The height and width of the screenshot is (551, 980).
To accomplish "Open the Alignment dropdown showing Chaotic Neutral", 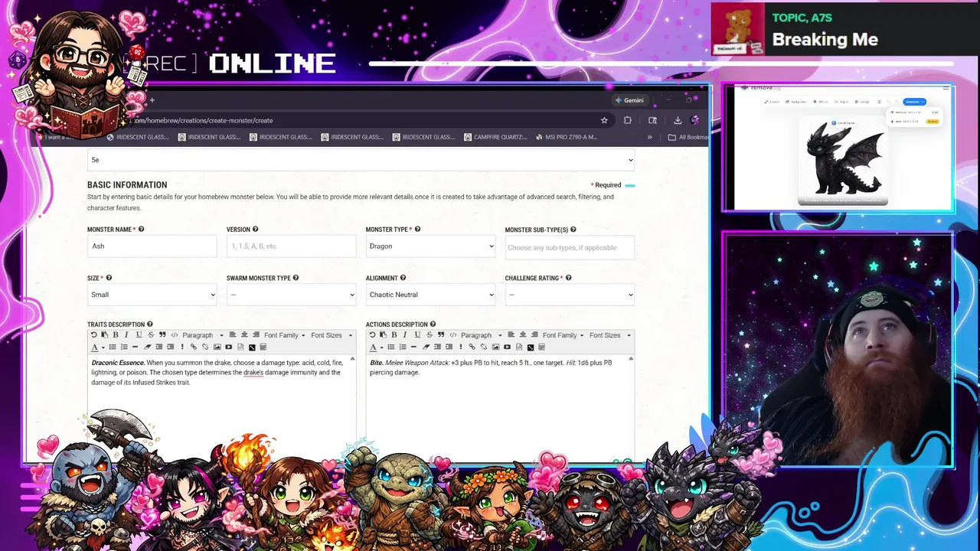I will click(430, 295).
